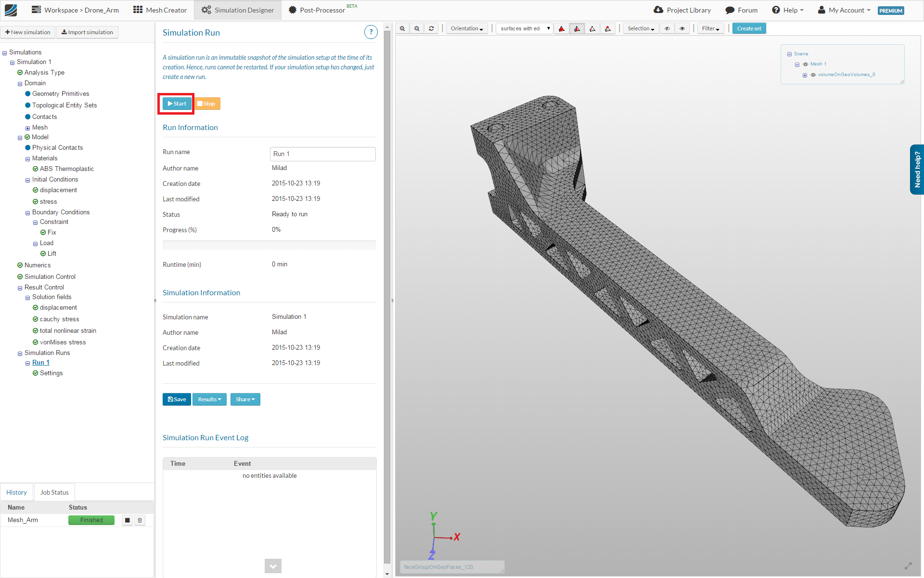Click the zoom in magnifier icon
The image size is (924, 578).
(402, 28)
